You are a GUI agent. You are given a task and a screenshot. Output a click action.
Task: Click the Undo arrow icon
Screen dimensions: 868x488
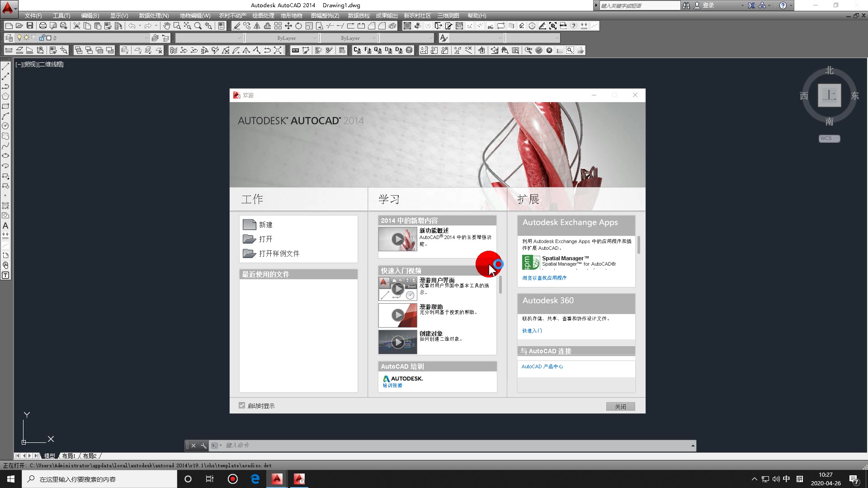click(x=132, y=26)
